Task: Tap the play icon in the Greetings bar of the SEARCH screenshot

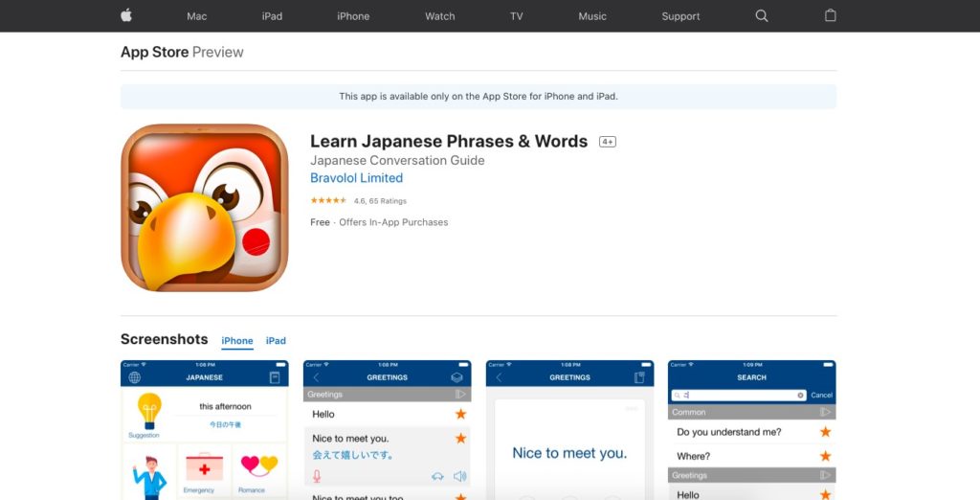Action: point(826,475)
